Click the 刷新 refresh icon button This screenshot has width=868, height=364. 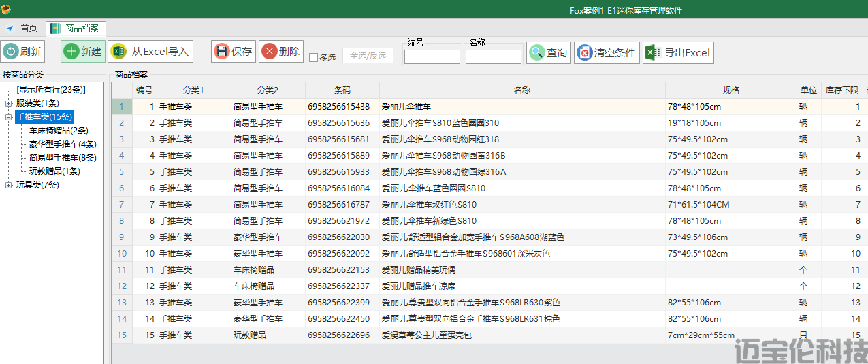pyautogui.click(x=11, y=52)
